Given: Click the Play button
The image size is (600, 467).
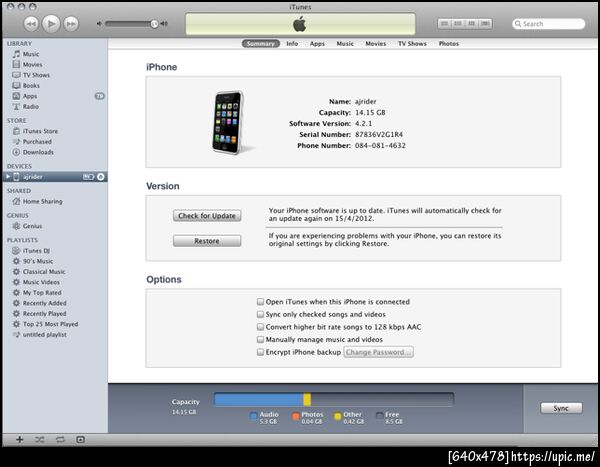Looking at the screenshot, I should click(51, 24).
